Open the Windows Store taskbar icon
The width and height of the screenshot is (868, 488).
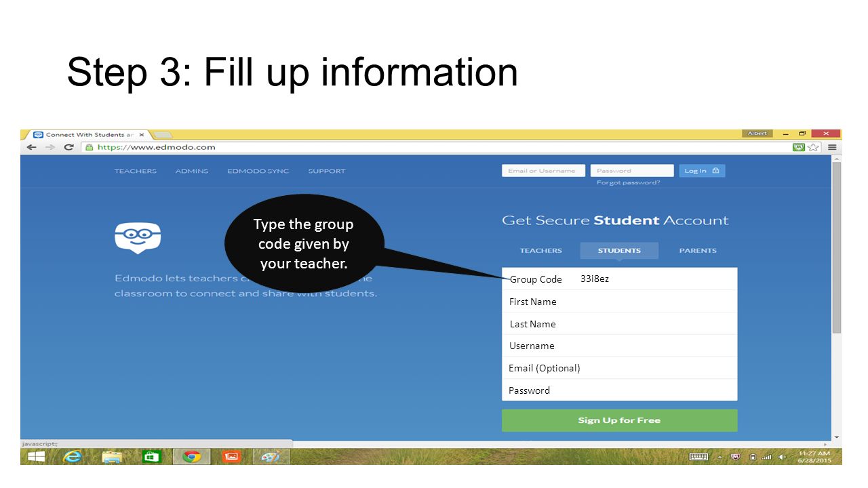click(x=151, y=457)
